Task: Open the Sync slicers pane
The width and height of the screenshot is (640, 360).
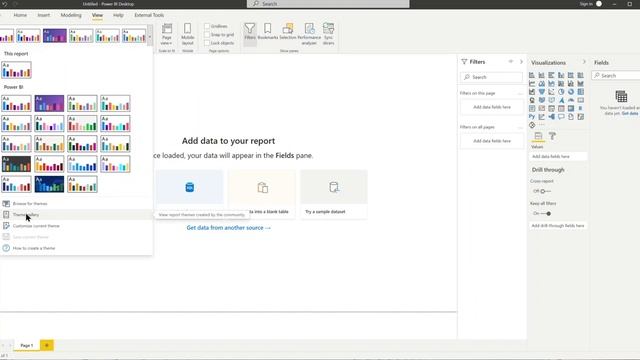Action: click(329, 33)
